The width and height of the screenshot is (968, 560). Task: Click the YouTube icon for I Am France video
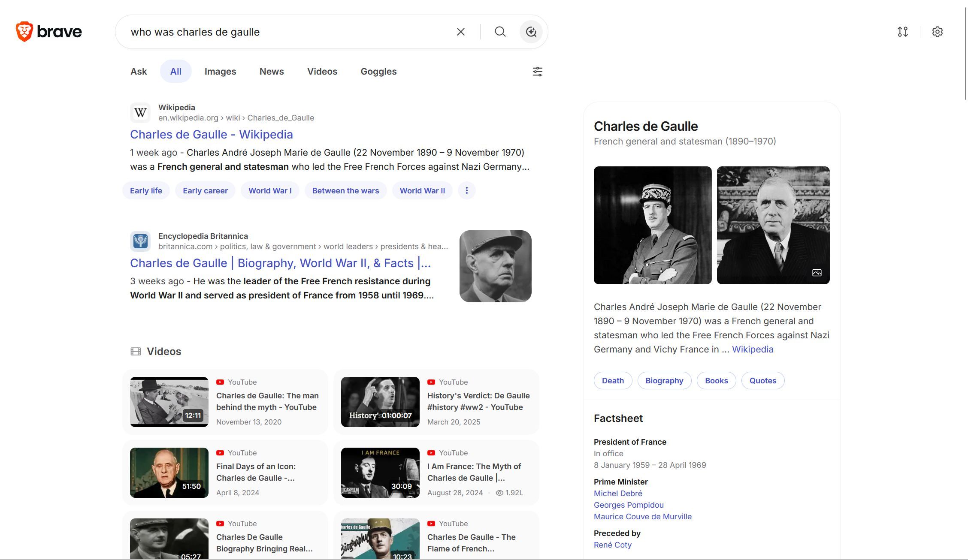(431, 453)
